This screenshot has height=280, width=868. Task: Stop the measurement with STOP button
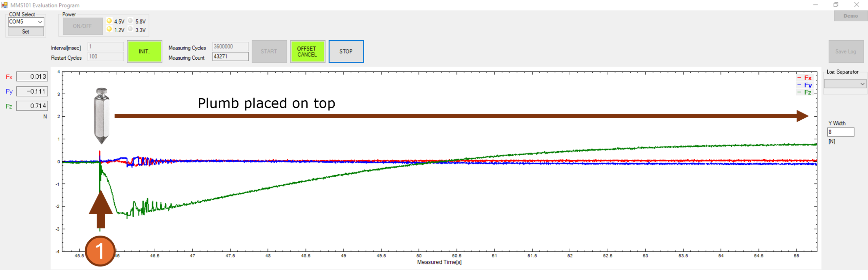[x=346, y=52]
